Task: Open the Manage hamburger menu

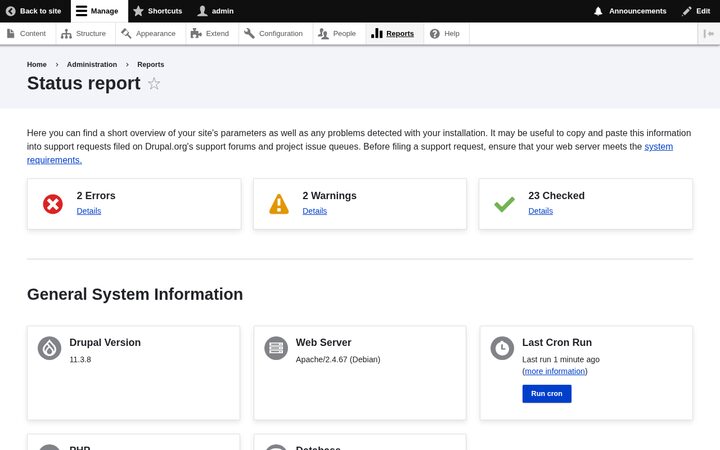Action: tap(97, 11)
